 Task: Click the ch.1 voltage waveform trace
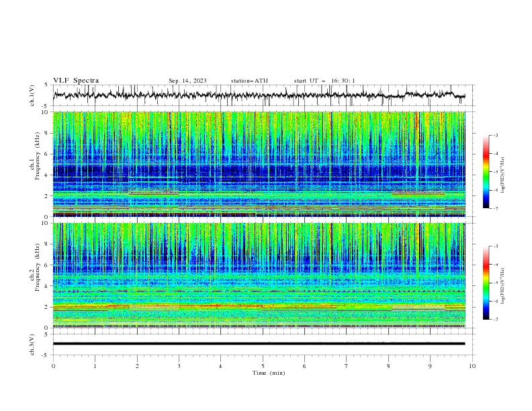(x=259, y=95)
